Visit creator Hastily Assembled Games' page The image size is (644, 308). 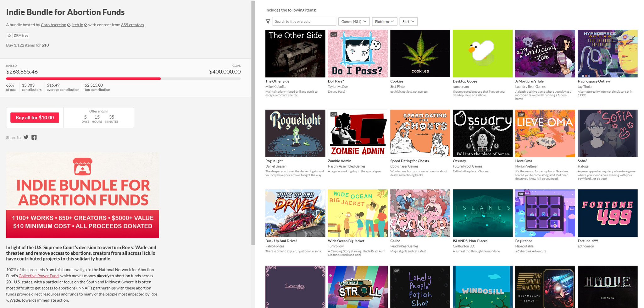(347, 166)
